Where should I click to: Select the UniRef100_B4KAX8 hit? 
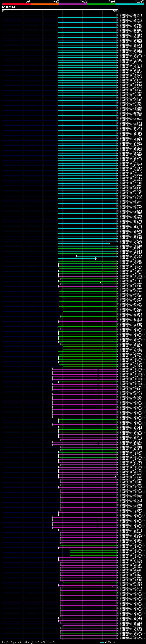[131, 301]
